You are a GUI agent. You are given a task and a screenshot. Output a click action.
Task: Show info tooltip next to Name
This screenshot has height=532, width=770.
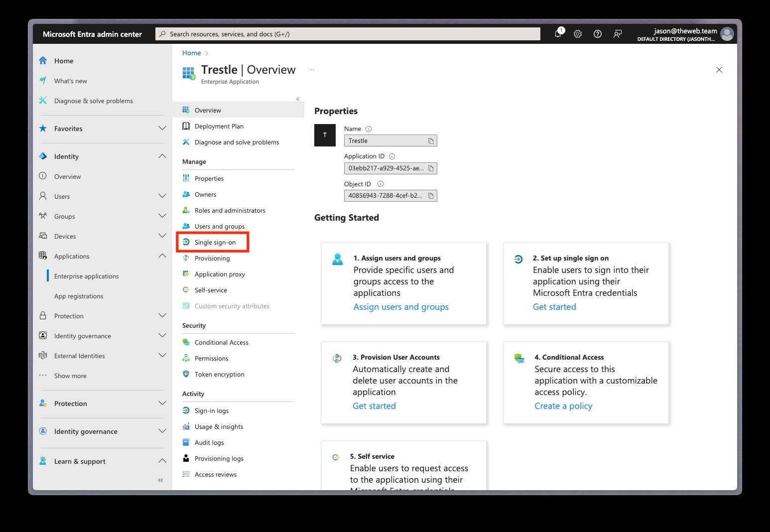point(369,129)
